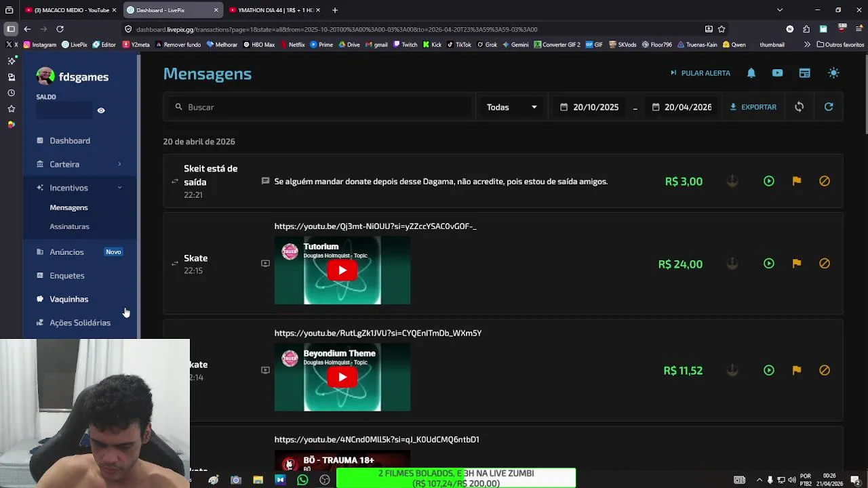Click the dimmed icon beside R$ 3,00

coord(732,182)
